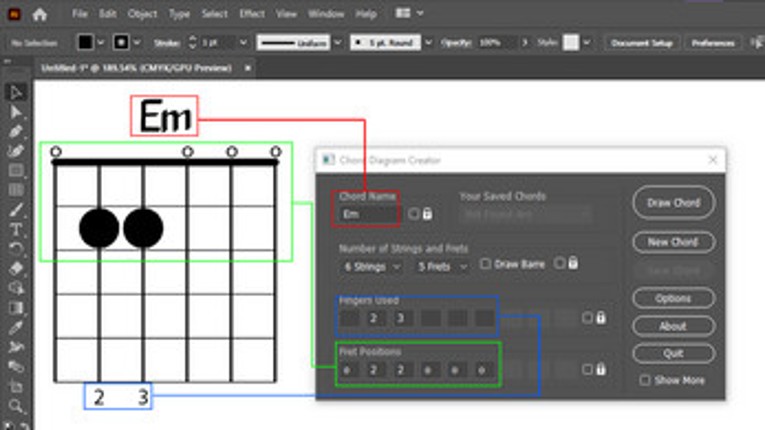765x430 pixels.
Task: Click the Chord Name input showing Em
Action: [368, 214]
